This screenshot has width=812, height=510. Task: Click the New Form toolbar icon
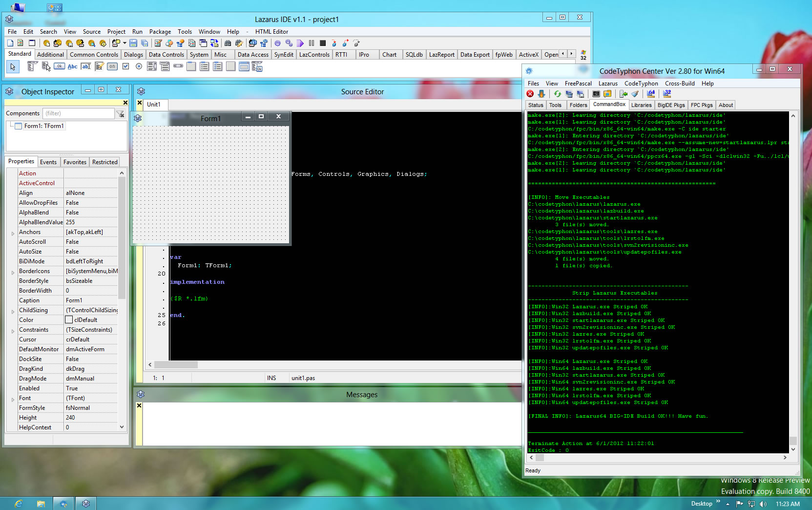coord(32,43)
